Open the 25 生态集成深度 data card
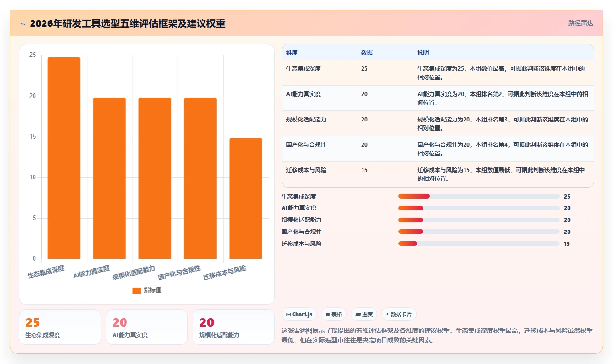613x364 pixels. 60,327
